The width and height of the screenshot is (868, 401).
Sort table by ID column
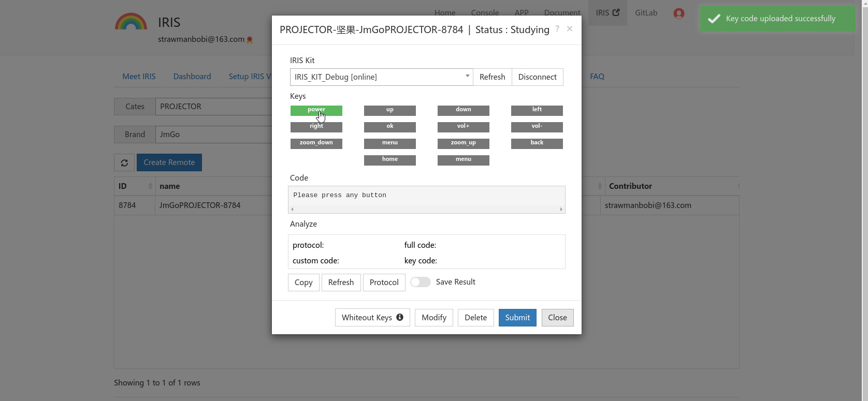(135, 186)
